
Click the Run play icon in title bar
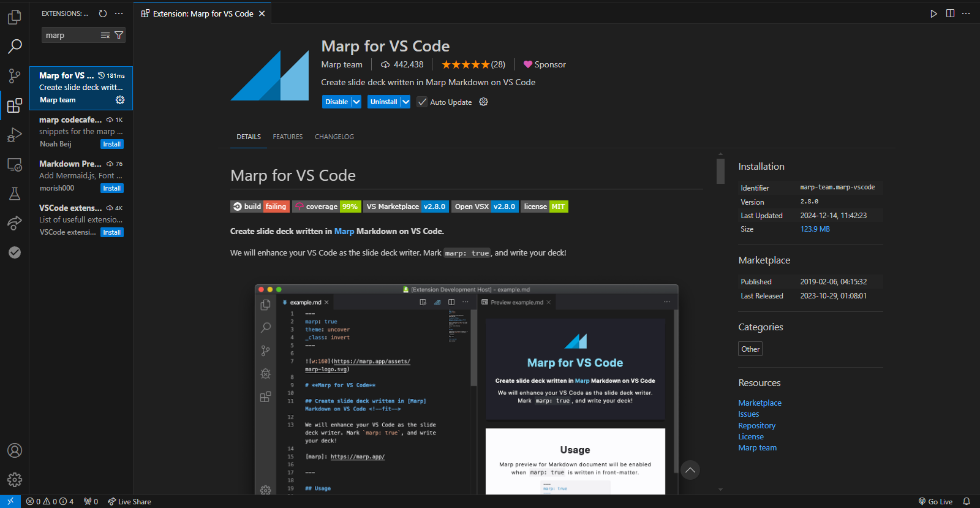tap(933, 13)
